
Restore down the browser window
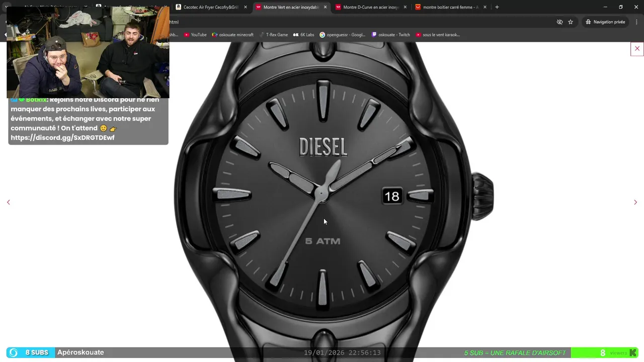coord(621,7)
